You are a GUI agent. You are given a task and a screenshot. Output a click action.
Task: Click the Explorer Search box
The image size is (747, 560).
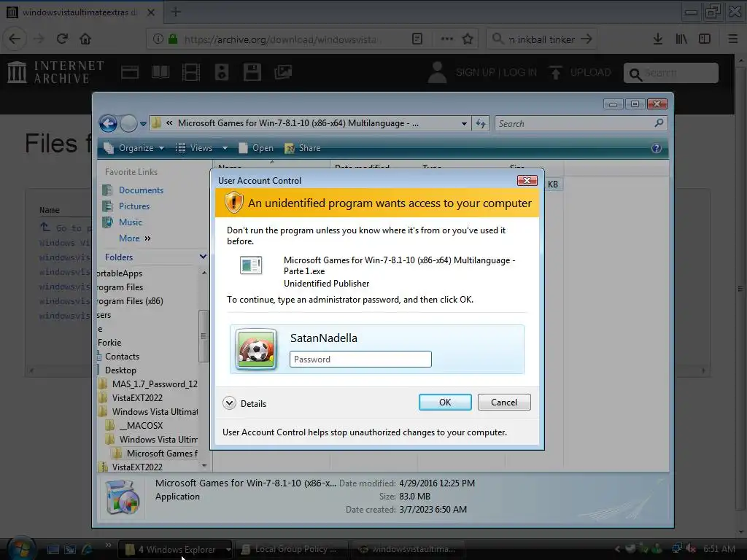(574, 124)
